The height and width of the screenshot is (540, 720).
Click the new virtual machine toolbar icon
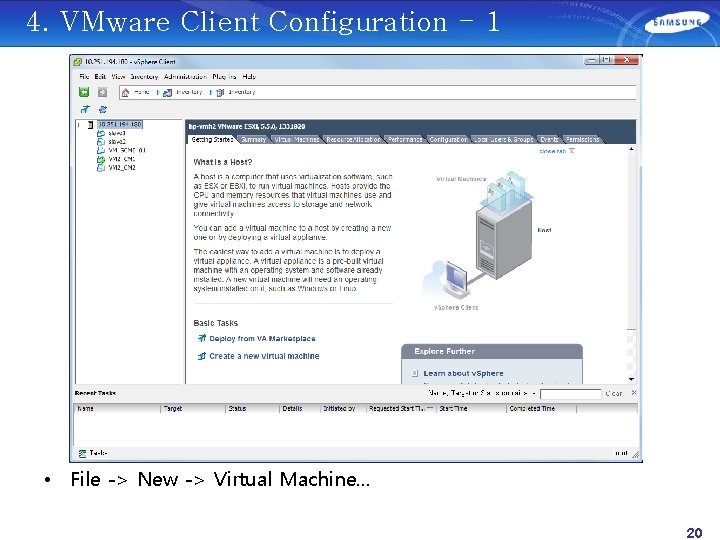click(x=85, y=109)
